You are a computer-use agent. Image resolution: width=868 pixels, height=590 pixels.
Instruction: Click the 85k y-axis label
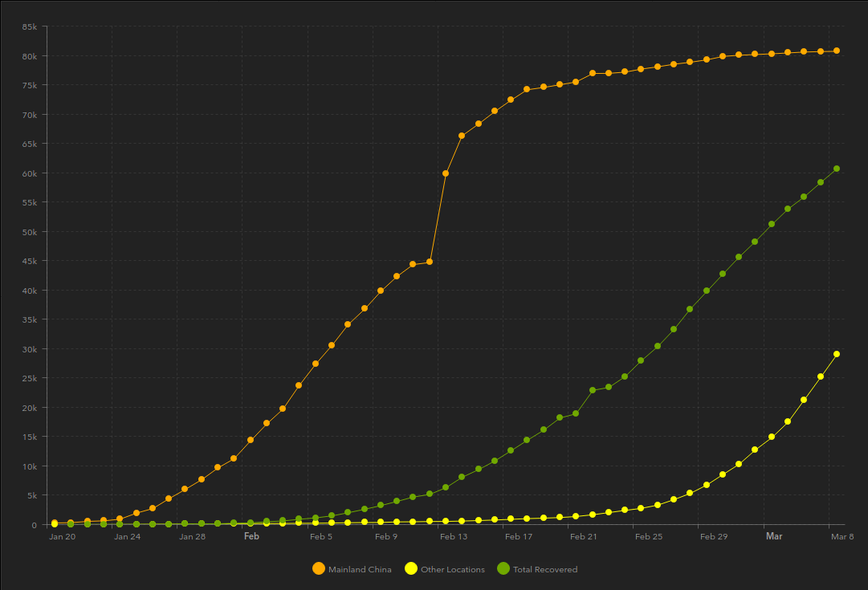[30, 27]
